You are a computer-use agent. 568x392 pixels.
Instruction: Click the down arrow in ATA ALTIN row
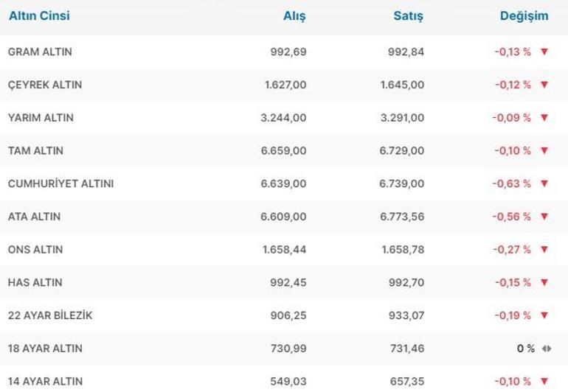544,217
